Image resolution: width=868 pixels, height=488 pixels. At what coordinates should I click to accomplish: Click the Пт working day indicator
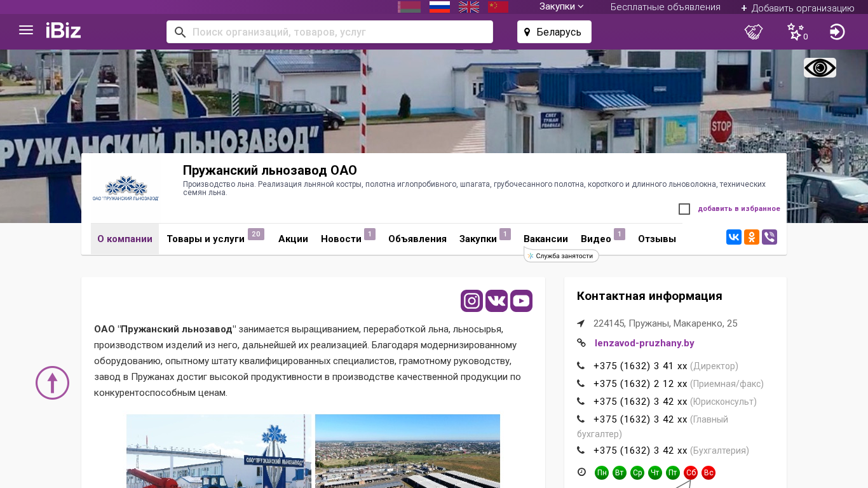(673, 473)
